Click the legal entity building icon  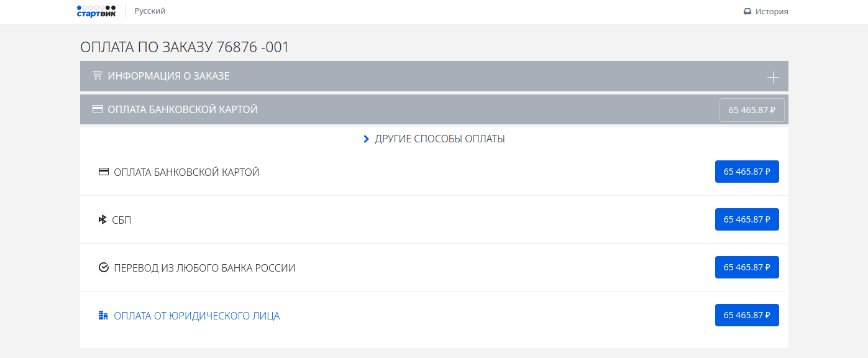coord(104,316)
